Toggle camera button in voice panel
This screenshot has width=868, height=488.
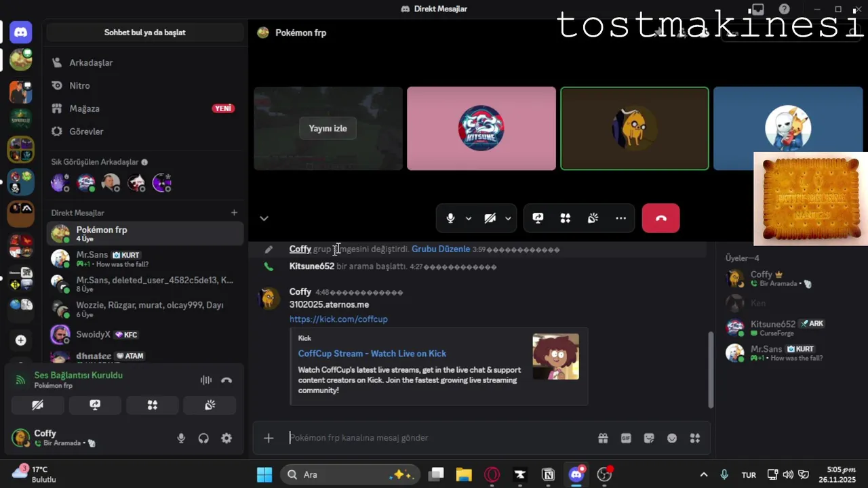click(38, 405)
